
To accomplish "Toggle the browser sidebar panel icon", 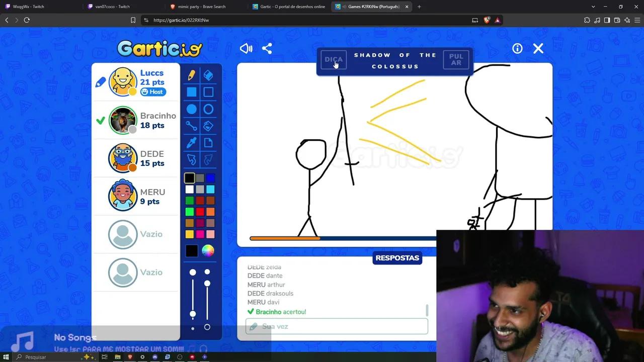I will [x=607, y=20].
